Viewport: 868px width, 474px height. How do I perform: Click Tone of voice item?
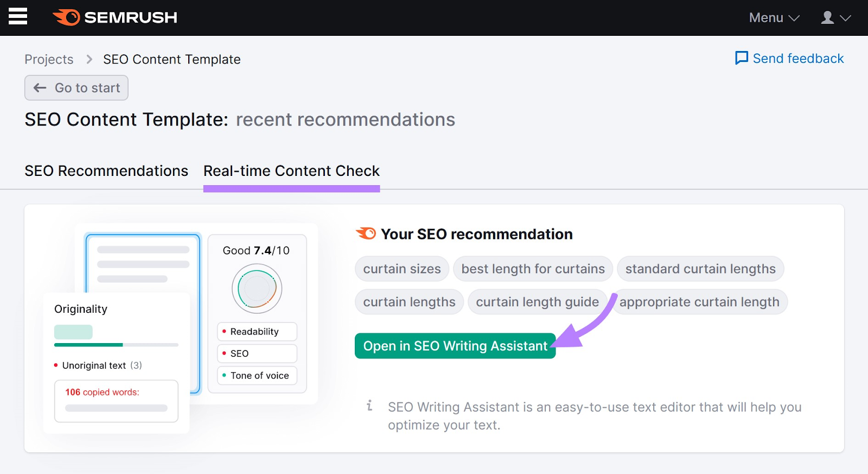[x=257, y=375]
